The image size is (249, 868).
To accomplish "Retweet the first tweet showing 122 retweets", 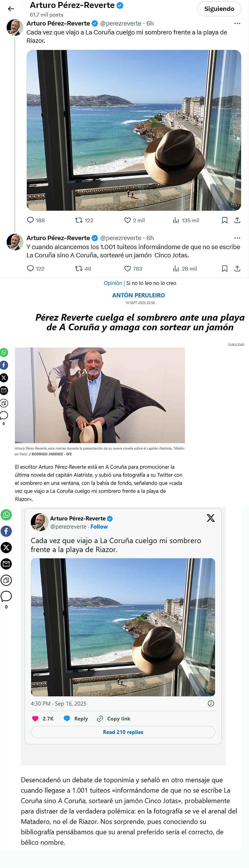I will (84, 220).
